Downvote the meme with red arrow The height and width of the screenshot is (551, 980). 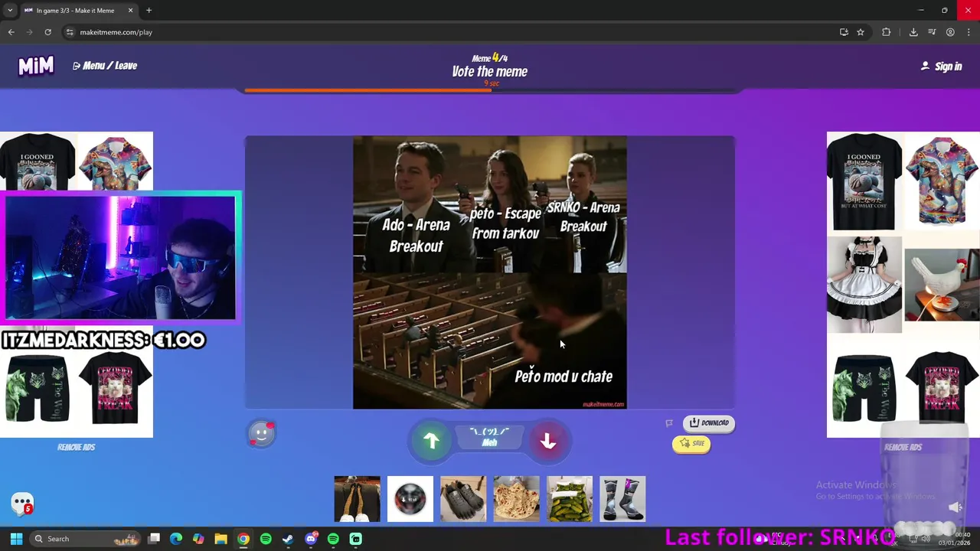click(547, 441)
